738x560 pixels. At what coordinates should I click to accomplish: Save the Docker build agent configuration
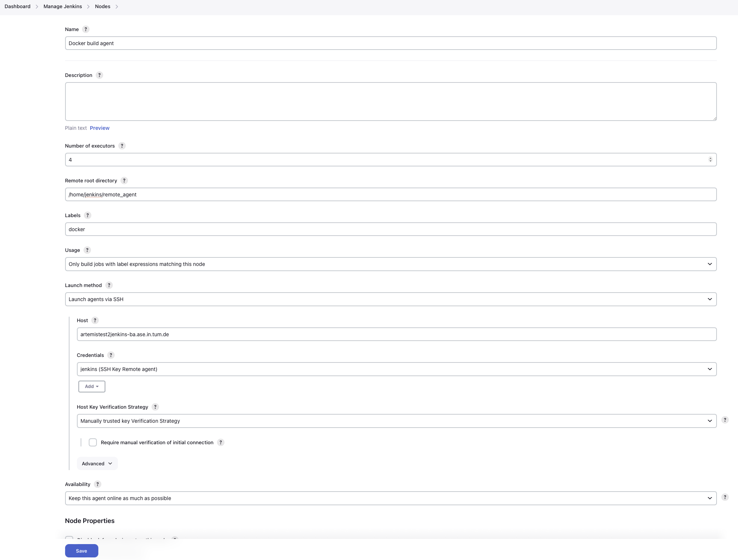(81, 551)
